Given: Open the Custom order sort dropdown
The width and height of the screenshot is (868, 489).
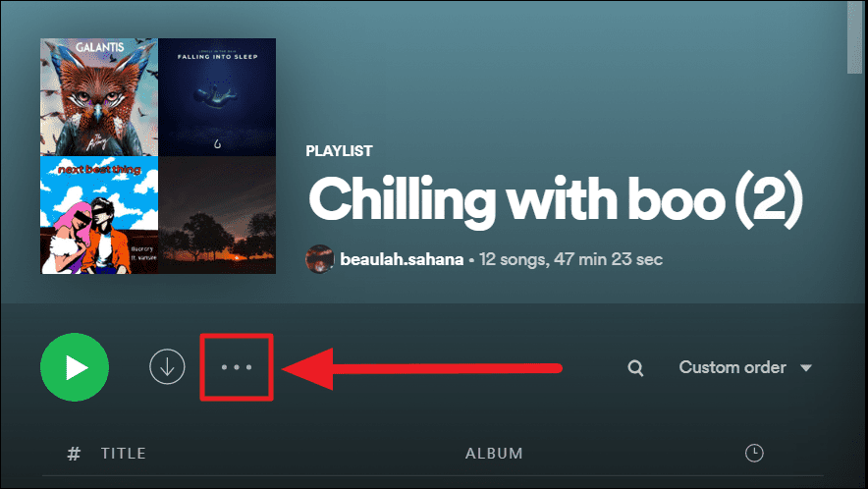Looking at the screenshot, I should point(745,367).
